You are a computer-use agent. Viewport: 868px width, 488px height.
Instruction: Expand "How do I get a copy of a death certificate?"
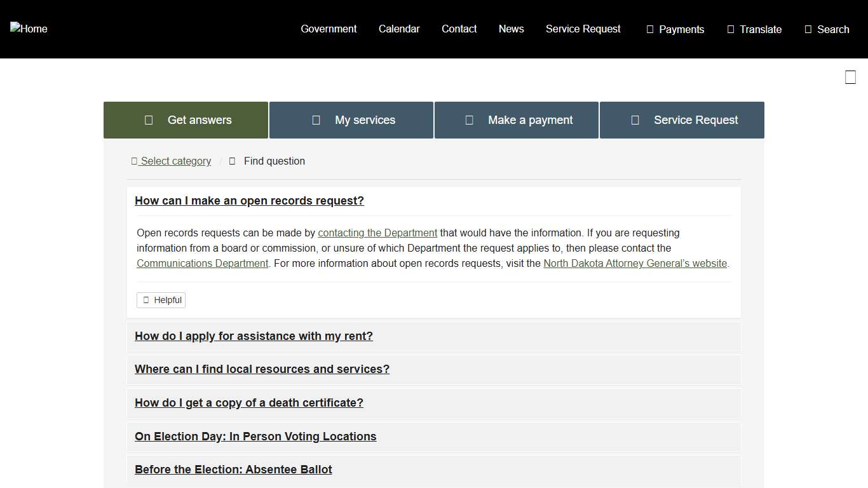click(x=248, y=403)
